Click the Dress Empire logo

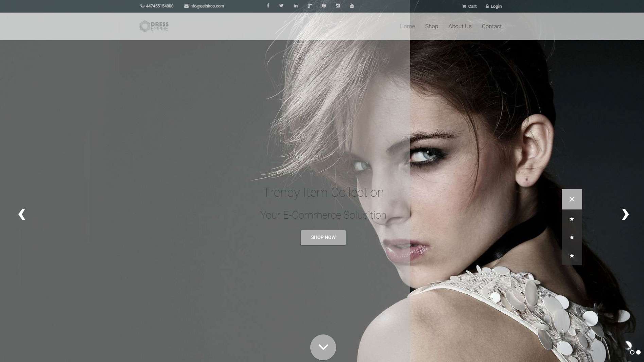coord(154,26)
